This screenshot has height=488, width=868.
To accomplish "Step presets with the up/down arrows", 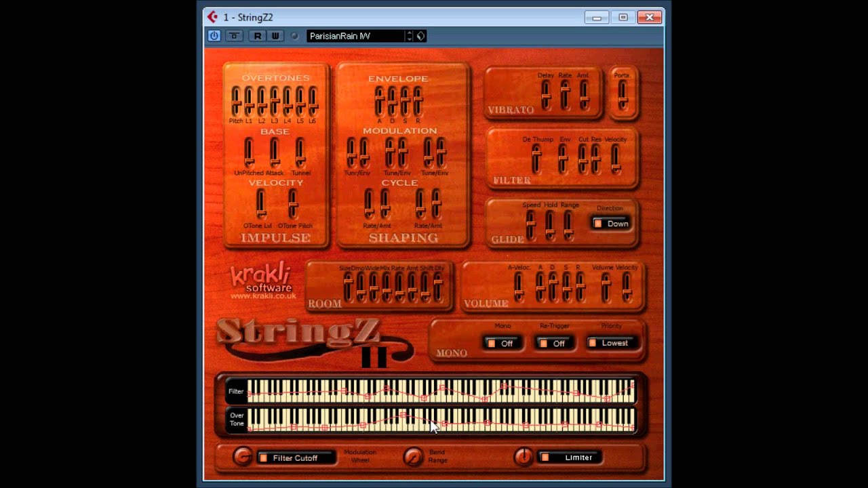I will point(409,36).
